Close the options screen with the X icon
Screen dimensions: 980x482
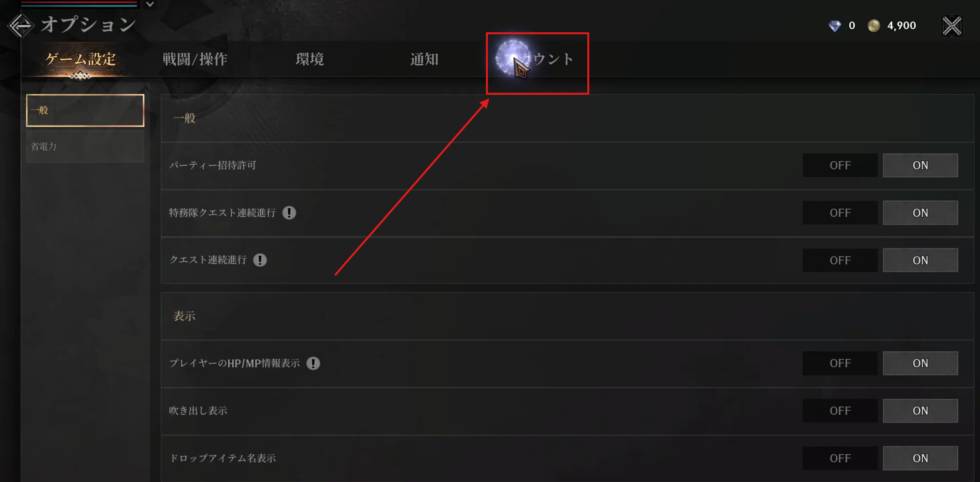[952, 26]
